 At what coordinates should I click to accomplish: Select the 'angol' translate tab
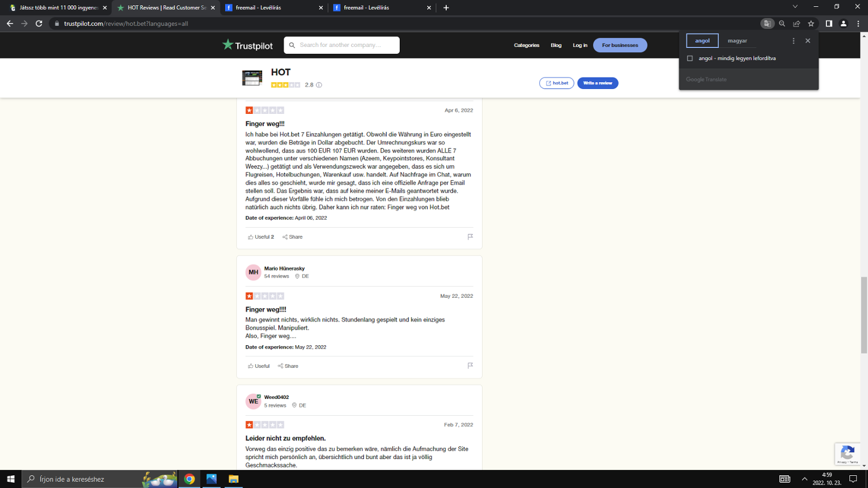(x=703, y=40)
